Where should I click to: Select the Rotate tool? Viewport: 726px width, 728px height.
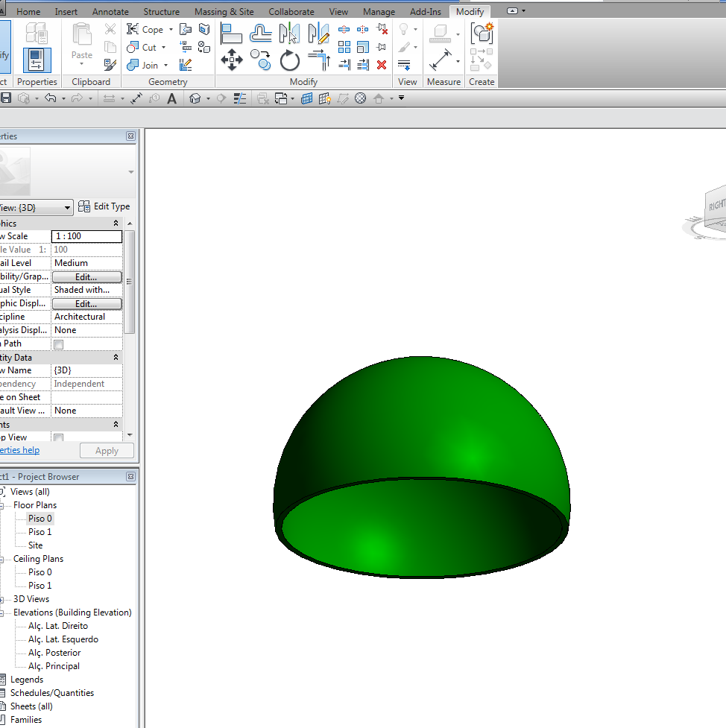pyautogui.click(x=290, y=60)
